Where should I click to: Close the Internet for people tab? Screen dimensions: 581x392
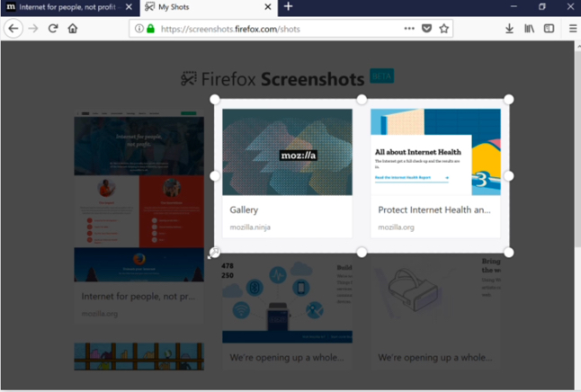coord(129,7)
